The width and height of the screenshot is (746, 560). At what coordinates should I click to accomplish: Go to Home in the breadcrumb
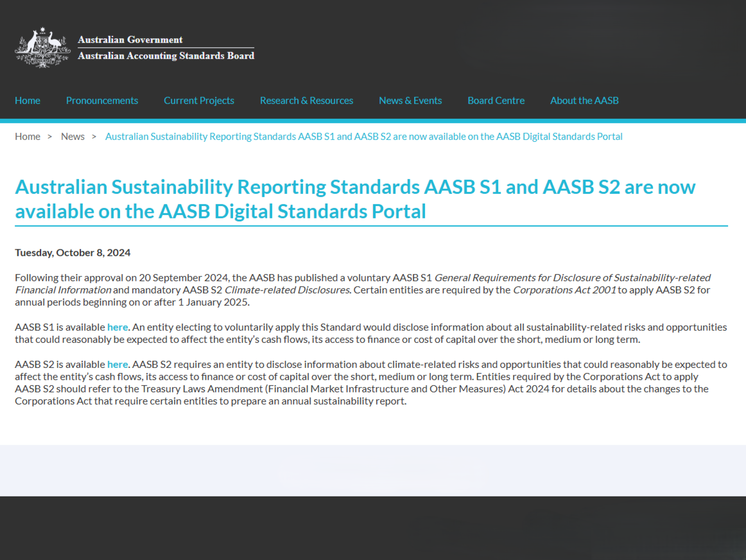click(28, 137)
